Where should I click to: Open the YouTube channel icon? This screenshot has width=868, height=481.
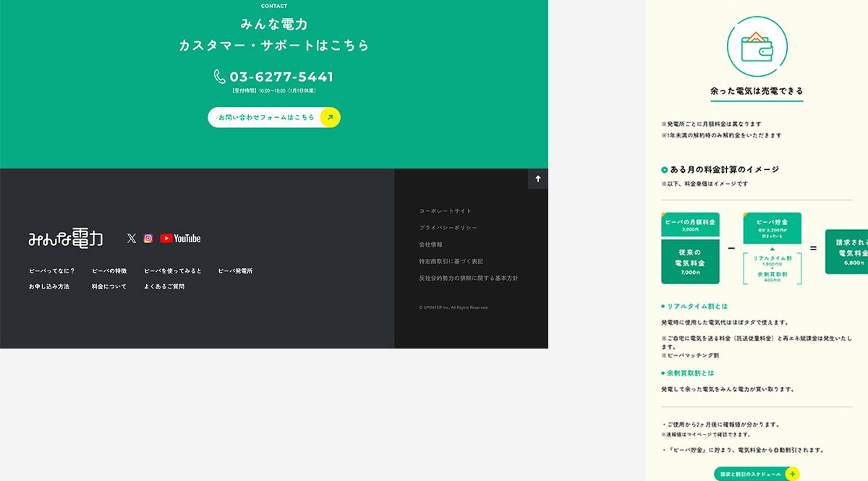coord(180,238)
